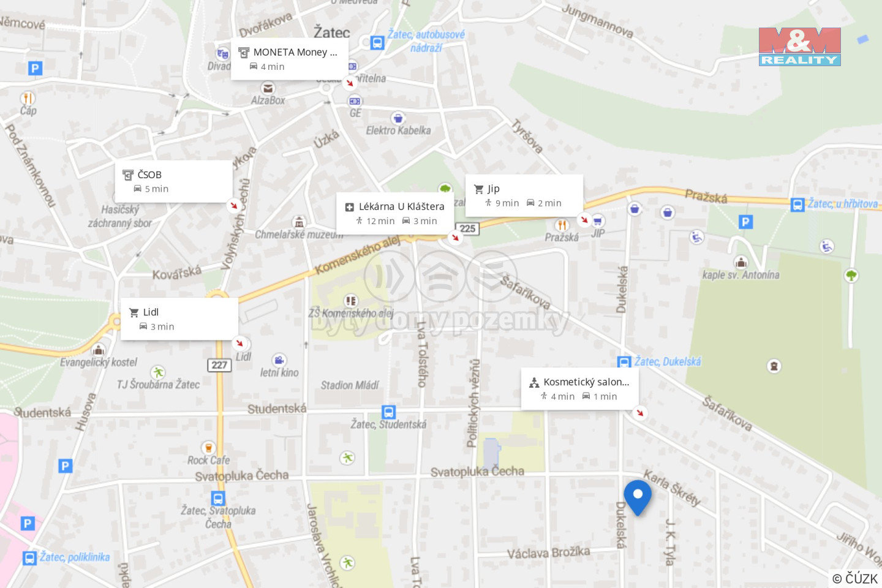Select the Kosmetický salon card
This screenshot has height=588, width=882.
pyautogui.click(x=580, y=388)
